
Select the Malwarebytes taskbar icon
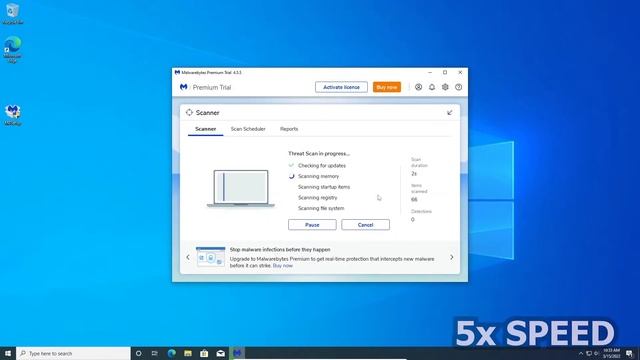237,353
